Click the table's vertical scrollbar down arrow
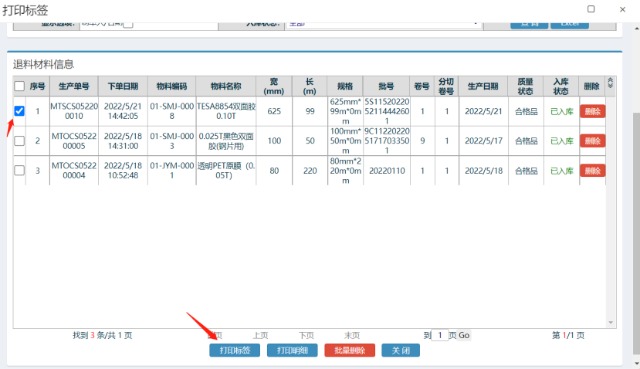The width and height of the screenshot is (640, 369). point(611,322)
